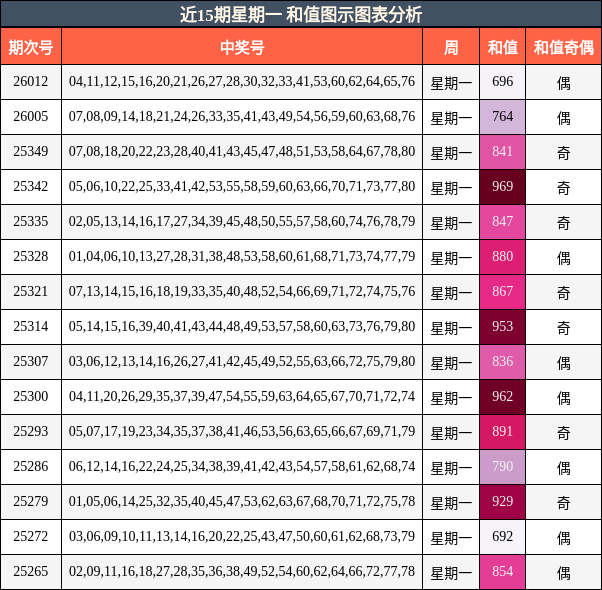
Task: Click the sum value 953 cell
Action: [x=503, y=326]
